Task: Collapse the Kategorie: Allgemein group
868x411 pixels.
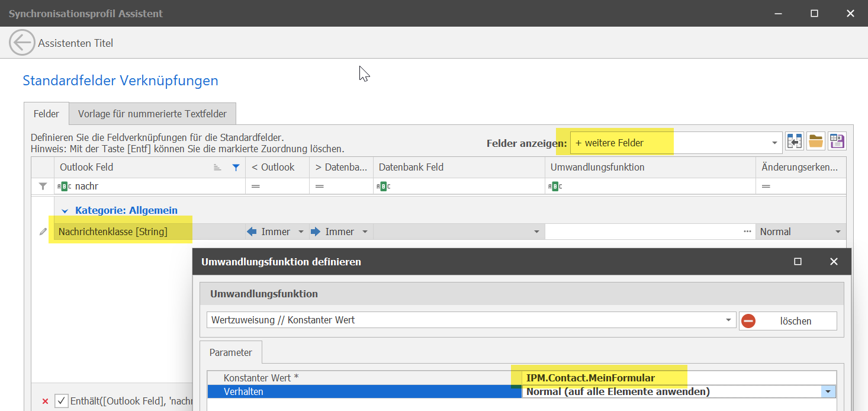Action: 65,211
